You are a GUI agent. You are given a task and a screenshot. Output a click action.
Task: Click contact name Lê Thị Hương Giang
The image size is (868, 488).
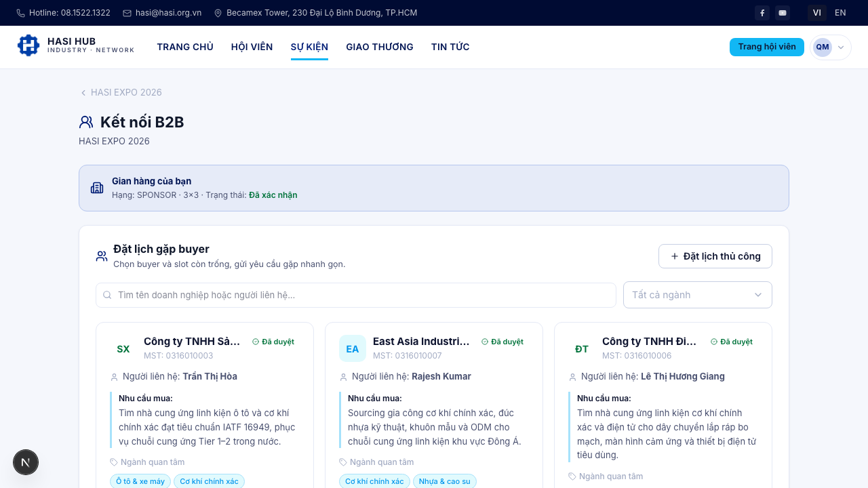683,376
